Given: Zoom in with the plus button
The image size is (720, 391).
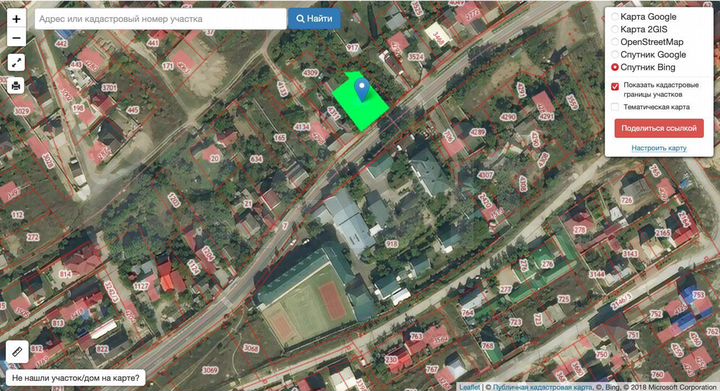Looking at the screenshot, I should tap(17, 19).
